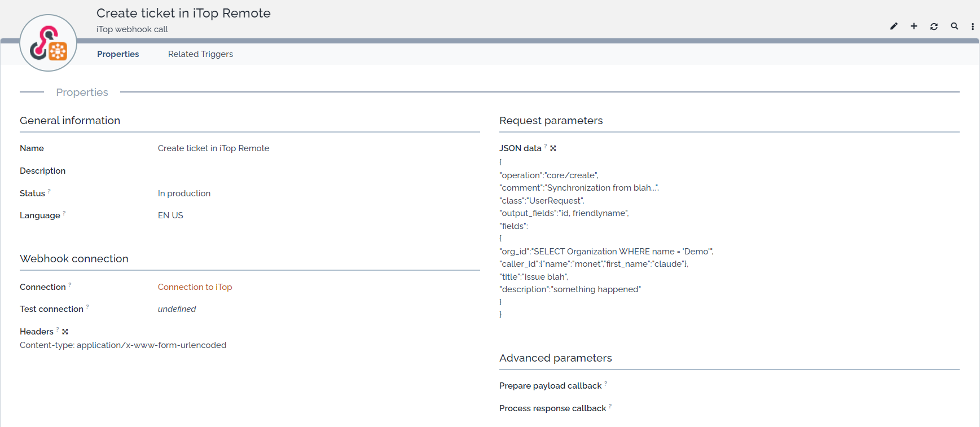
Task: Click the pencil edit icon
Action: click(894, 27)
